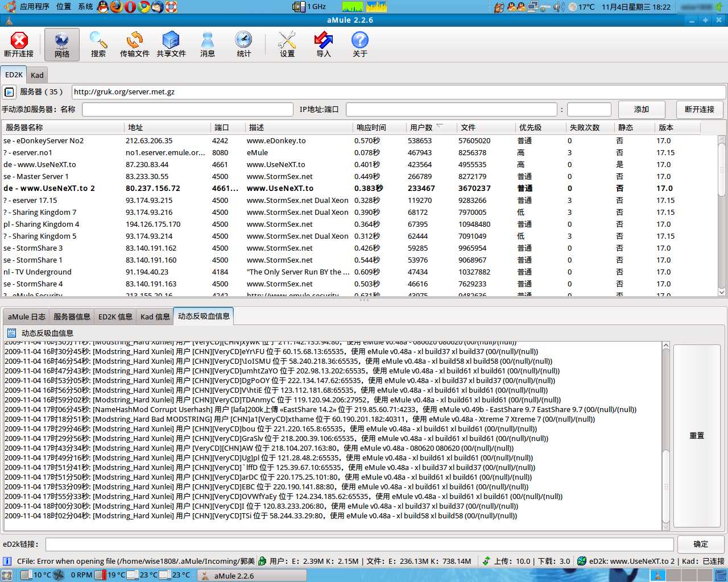Click the server list vertical scrollbar
This screenshot has width=728, height=582.
pos(722,215)
